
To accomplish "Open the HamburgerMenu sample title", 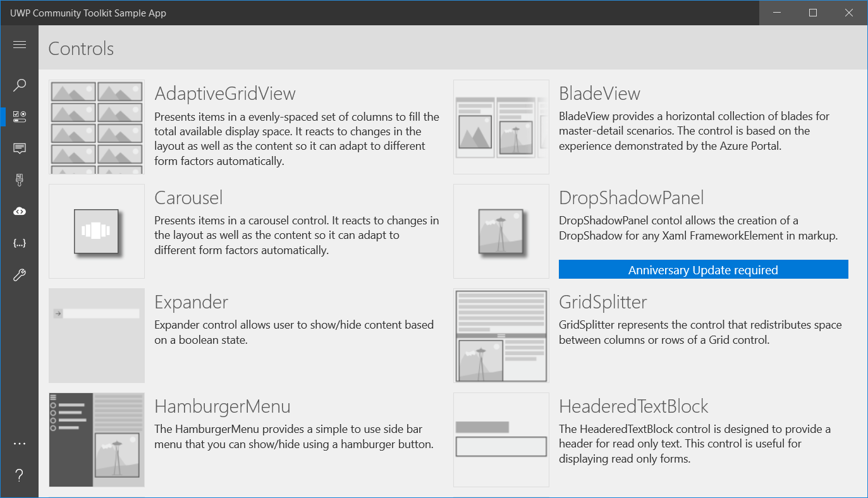I will point(222,406).
